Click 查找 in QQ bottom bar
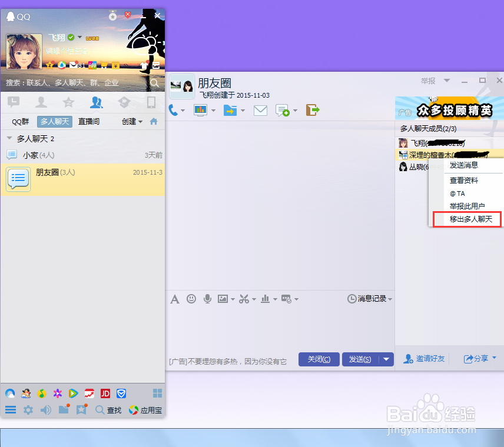The image size is (504, 447). pos(108,410)
